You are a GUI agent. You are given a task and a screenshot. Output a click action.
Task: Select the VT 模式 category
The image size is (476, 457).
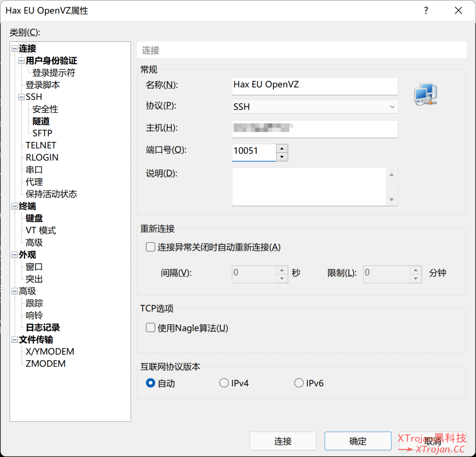(40, 230)
